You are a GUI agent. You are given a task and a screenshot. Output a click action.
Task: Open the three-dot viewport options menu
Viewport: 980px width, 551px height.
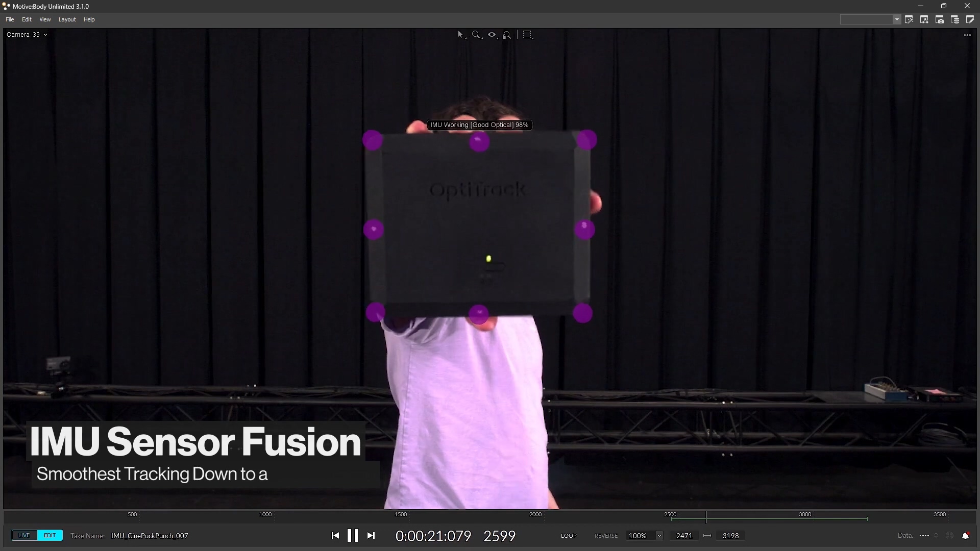[967, 35]
